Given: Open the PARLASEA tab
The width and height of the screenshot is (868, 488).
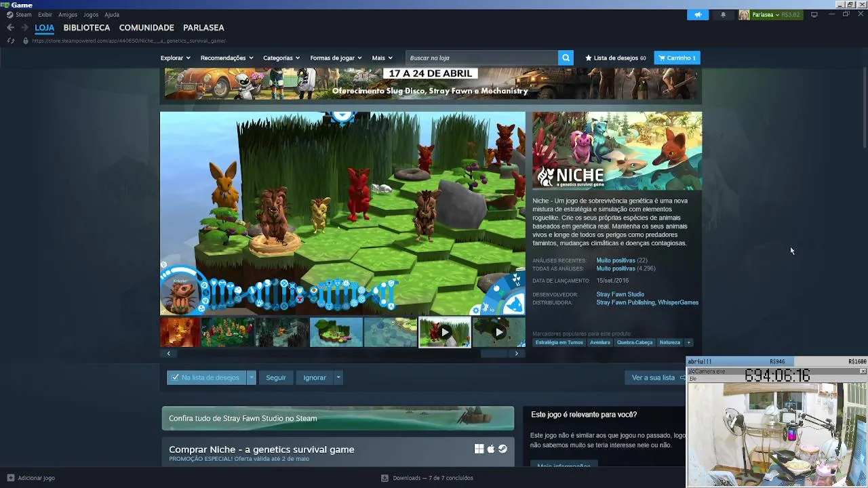Looking at the screenshot, I should pos(203,28).
